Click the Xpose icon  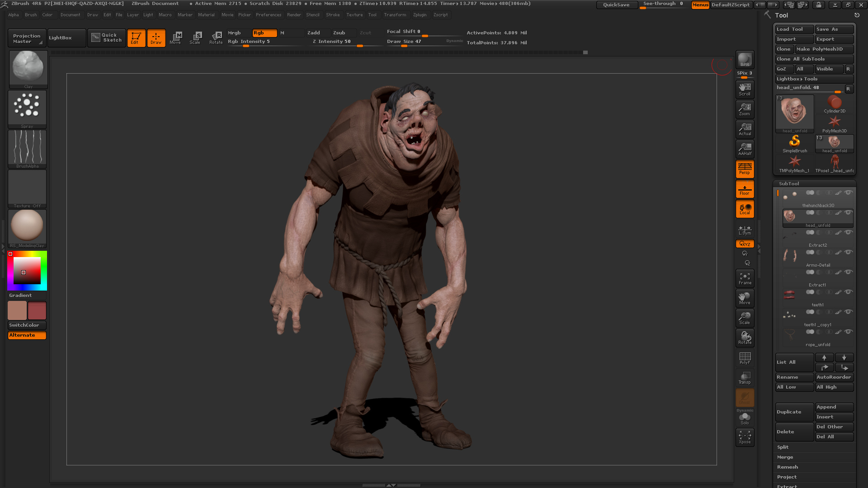coord(745,437)
